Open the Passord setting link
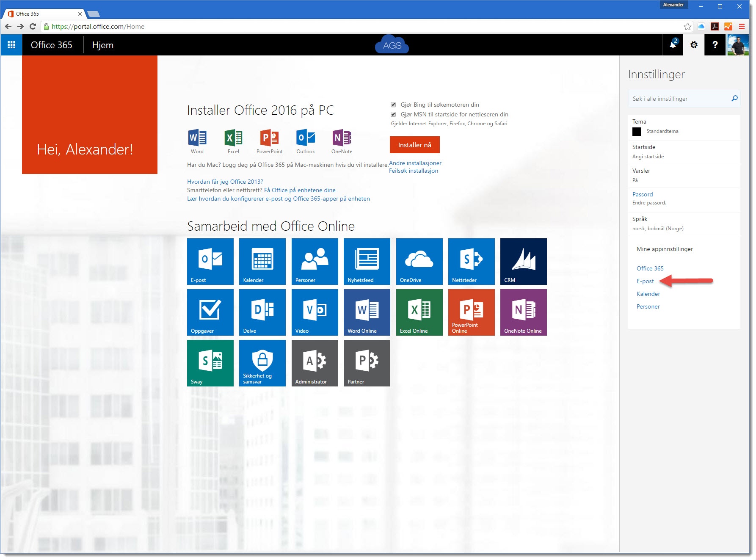This screenshot has width=756, height=560. (x=643, y=194)
